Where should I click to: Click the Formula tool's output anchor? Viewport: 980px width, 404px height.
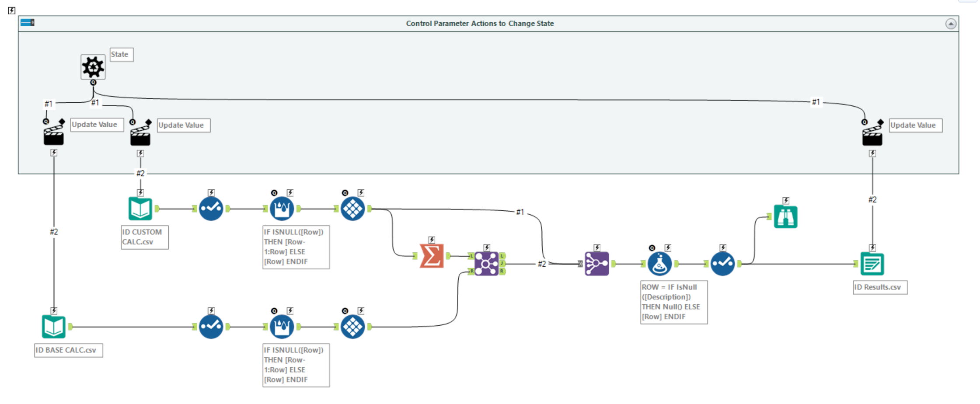[676, 264]
